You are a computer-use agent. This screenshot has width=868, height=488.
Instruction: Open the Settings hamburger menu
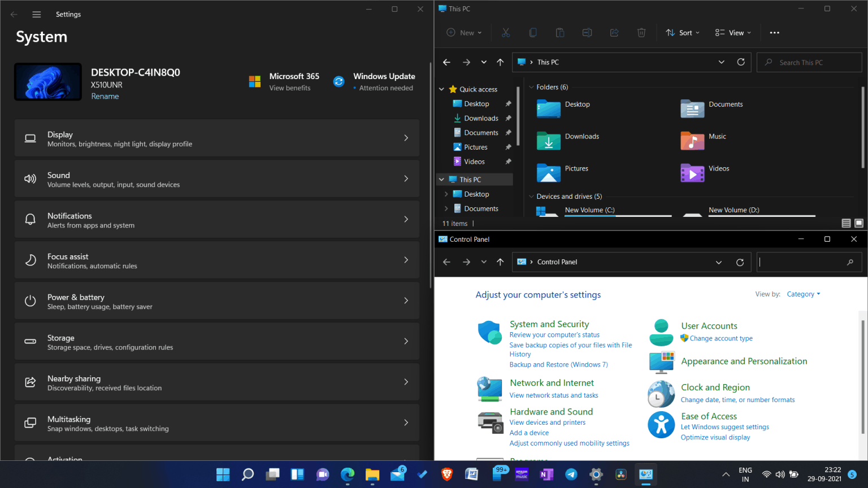tap(36, 14)
